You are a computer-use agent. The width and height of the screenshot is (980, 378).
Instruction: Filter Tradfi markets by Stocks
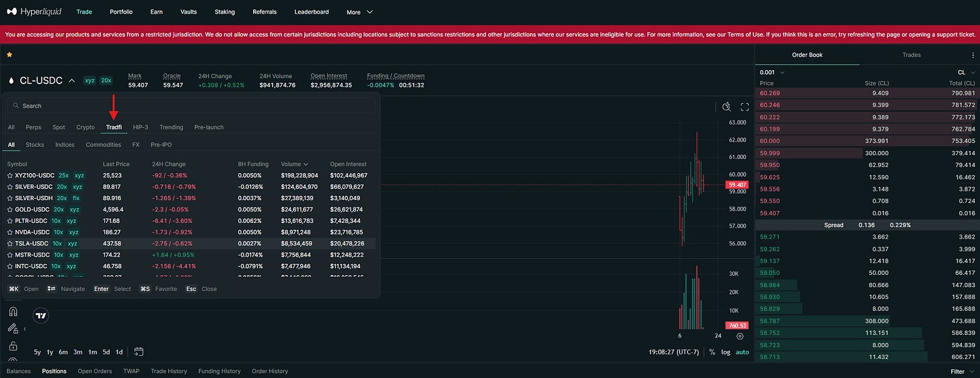(x=35, y=144)
